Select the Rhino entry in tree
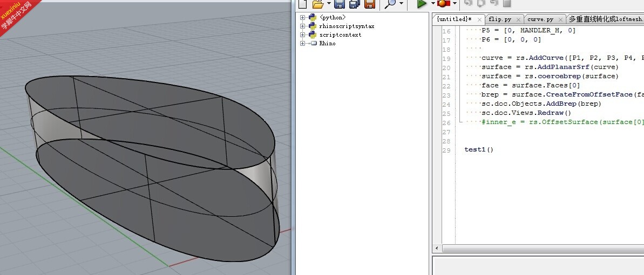 pos(327,43)
